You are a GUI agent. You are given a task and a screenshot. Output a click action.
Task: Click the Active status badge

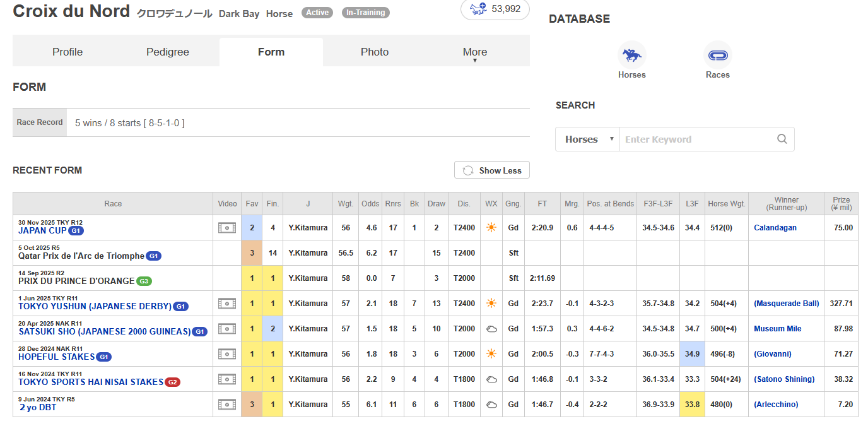(x=317, y=13)
